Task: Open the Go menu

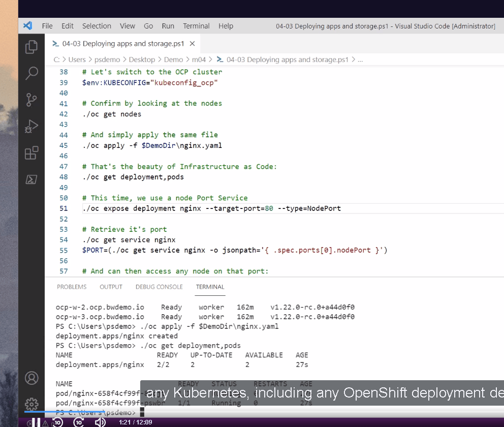Action: click(148, 26)
